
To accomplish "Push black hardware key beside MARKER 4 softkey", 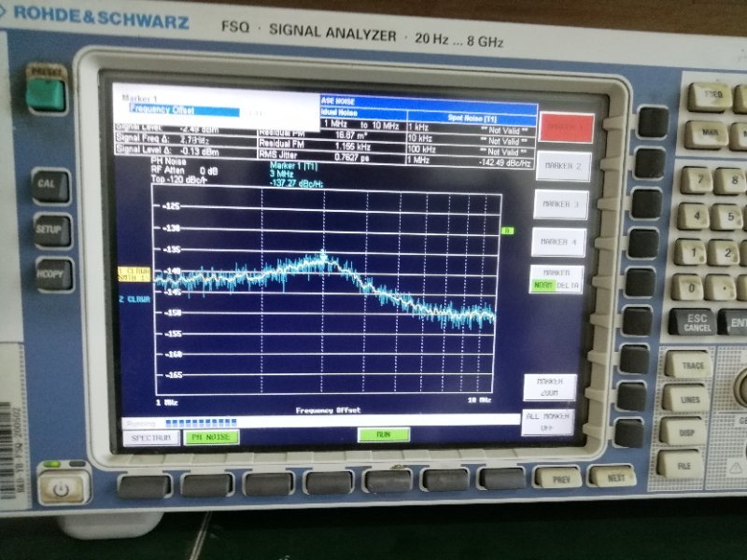I will pyautogui.click(x=643, y=244).
